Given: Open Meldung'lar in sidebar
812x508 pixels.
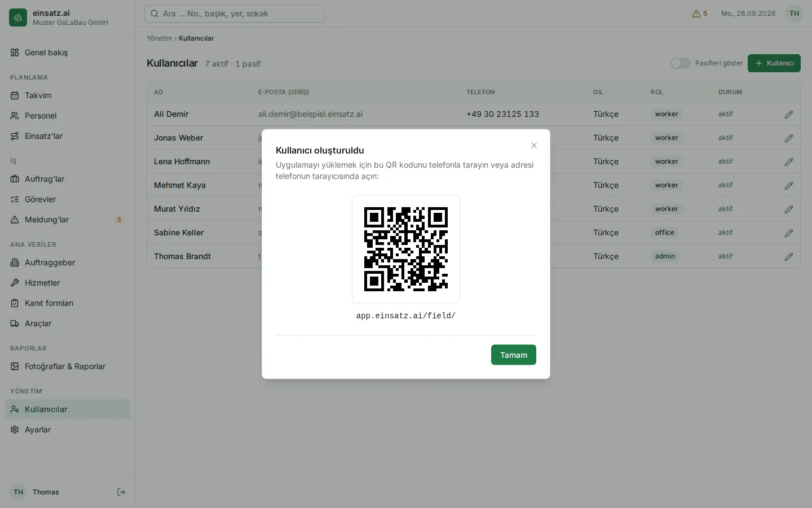Looking at the screenshot, I should [x=68, y=220].
